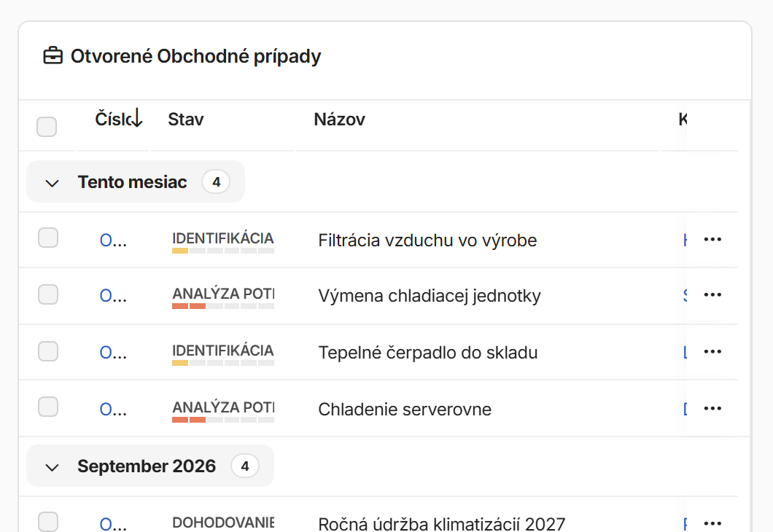Click stage progress bar for Filtrácia vzduchu vo výrobe
773x532 pixels.
pyautogui.click(x=223, y=251)
